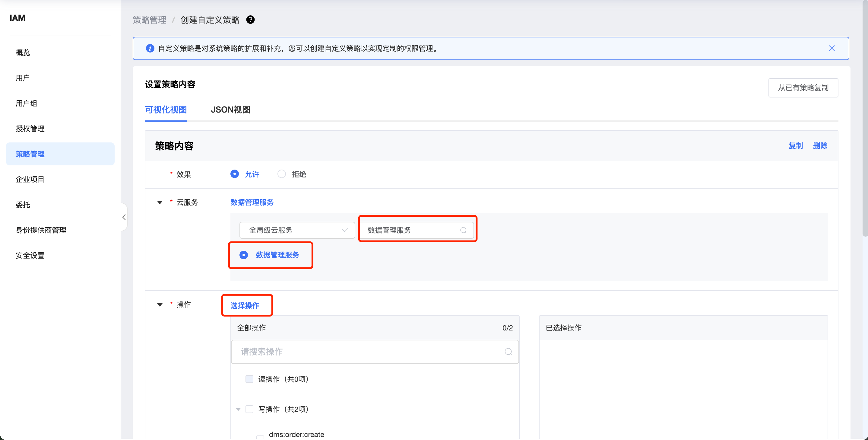The height and width of the screenshot is (440, 868).
Task: Click the help question mark icon
Action: point(250,20)
